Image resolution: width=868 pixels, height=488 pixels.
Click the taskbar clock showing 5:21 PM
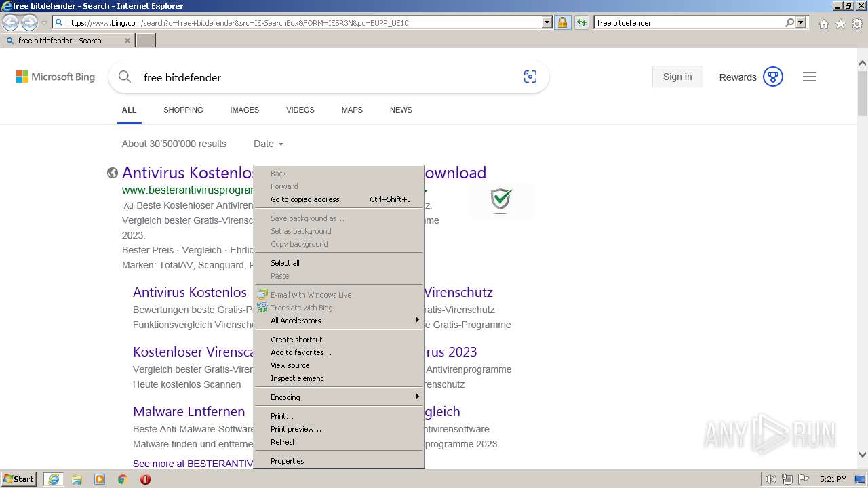pyautogui.click(x=833, y=479)
